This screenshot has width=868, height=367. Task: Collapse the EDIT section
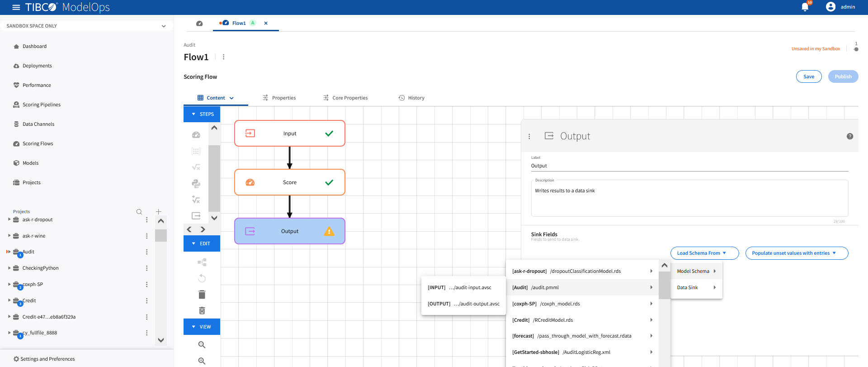click(x=202, y=243)
